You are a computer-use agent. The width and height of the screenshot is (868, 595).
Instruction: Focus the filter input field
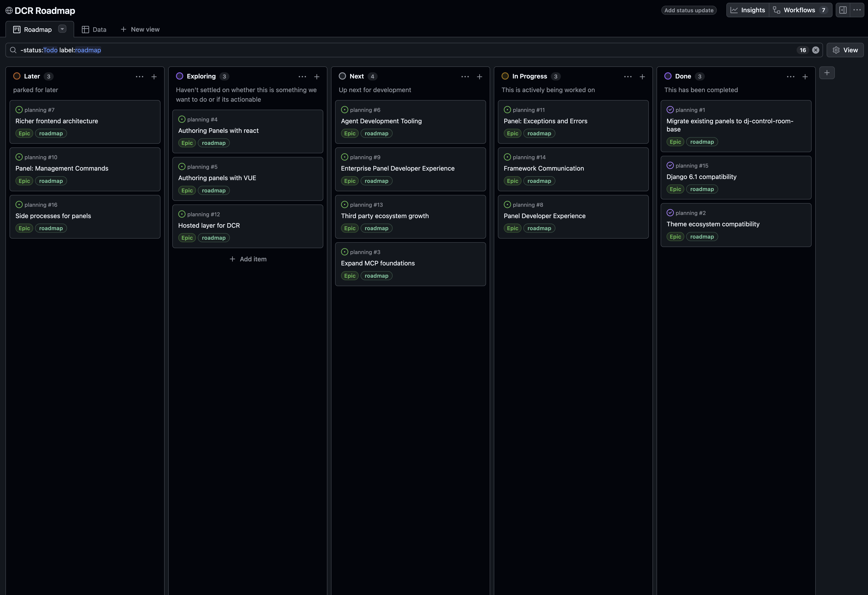click(x=414, y=50)
